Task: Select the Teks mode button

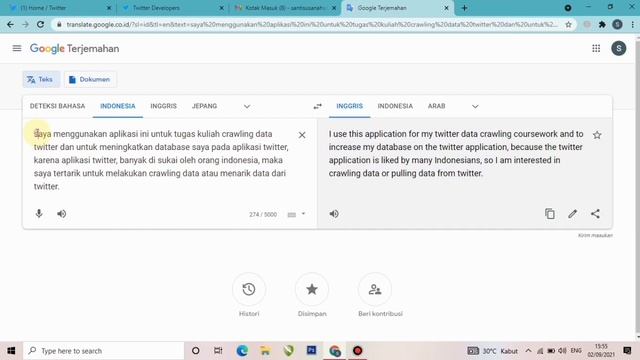Action: 41,79
